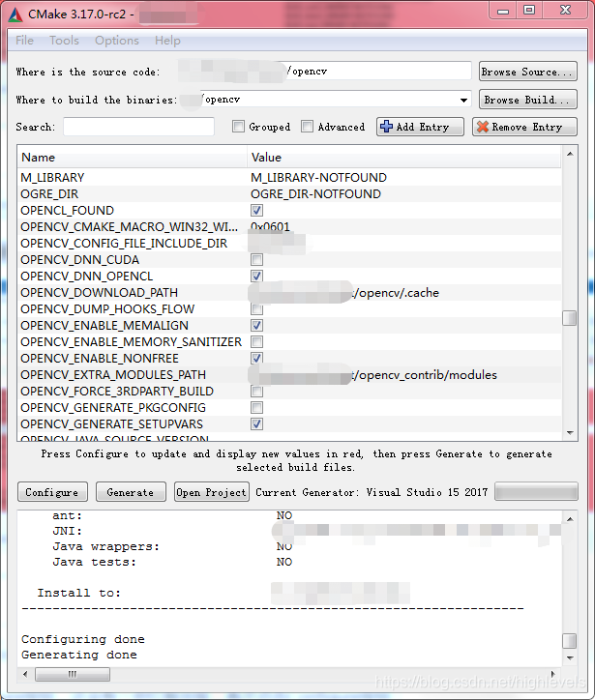
Task: Click the output log scroll up arrow
Action: tap(570, 519)
